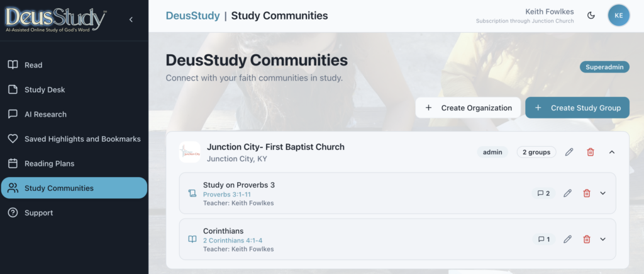Open comments for Study on Proverbs 3
The image size is (644, 274).
543,193
